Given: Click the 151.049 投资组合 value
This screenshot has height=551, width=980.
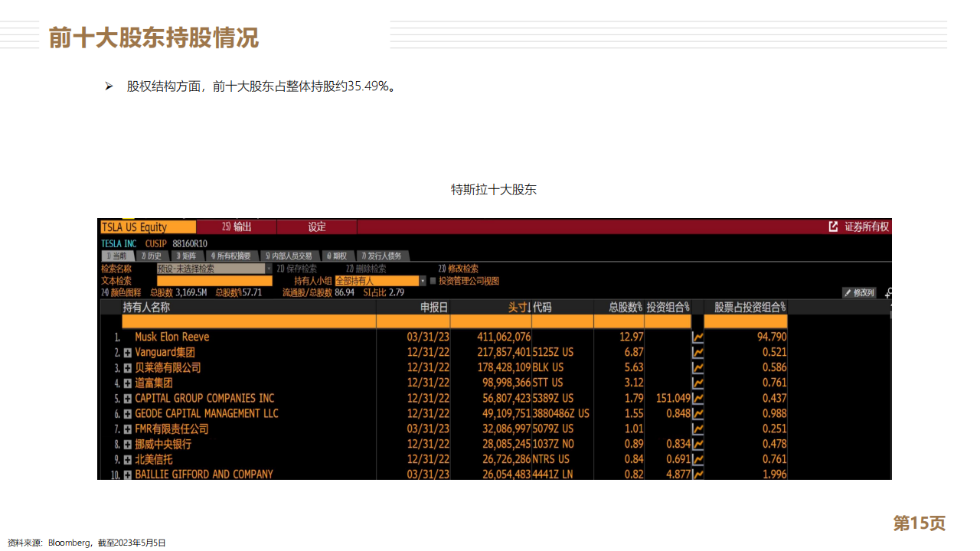Looking at the screenshot, I should click(x=674, y=398).
